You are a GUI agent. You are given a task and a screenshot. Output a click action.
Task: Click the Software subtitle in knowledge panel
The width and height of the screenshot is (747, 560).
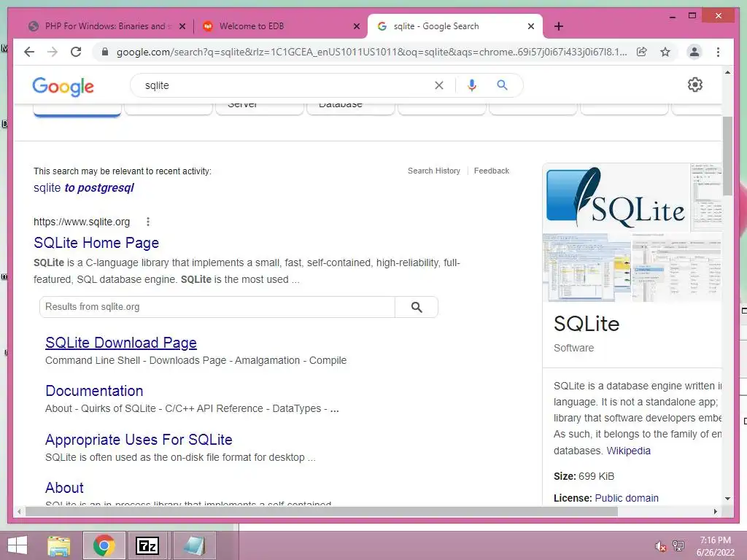pyautogui.click(x=573, y=348)
